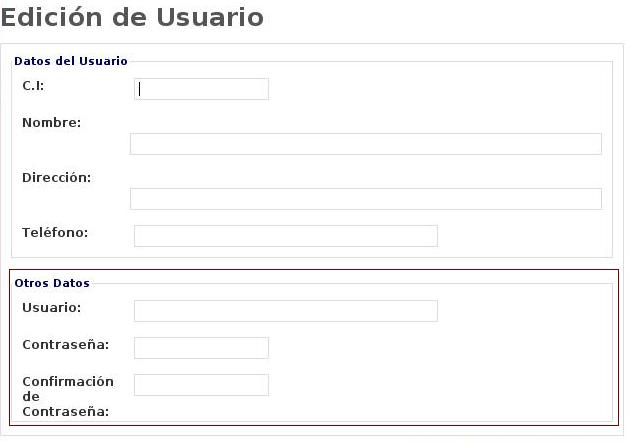Click the Nombre: label text
The image size is (629, 442).
coord(51,123)
